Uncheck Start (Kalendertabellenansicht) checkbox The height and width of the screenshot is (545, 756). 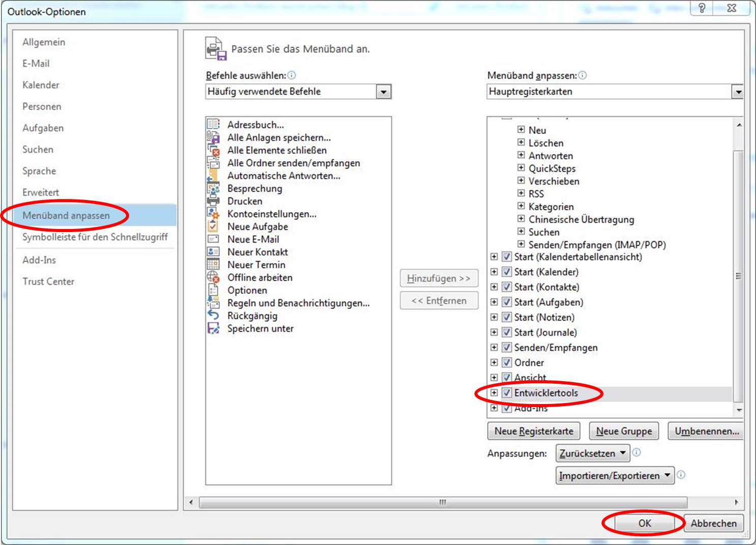coord(506,256)
